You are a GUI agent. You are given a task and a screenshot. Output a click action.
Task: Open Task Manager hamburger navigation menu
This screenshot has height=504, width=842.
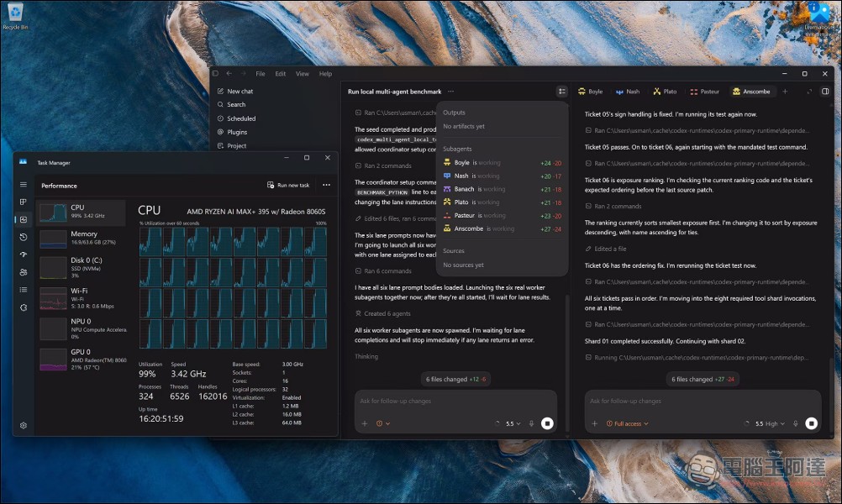point(23,185)
